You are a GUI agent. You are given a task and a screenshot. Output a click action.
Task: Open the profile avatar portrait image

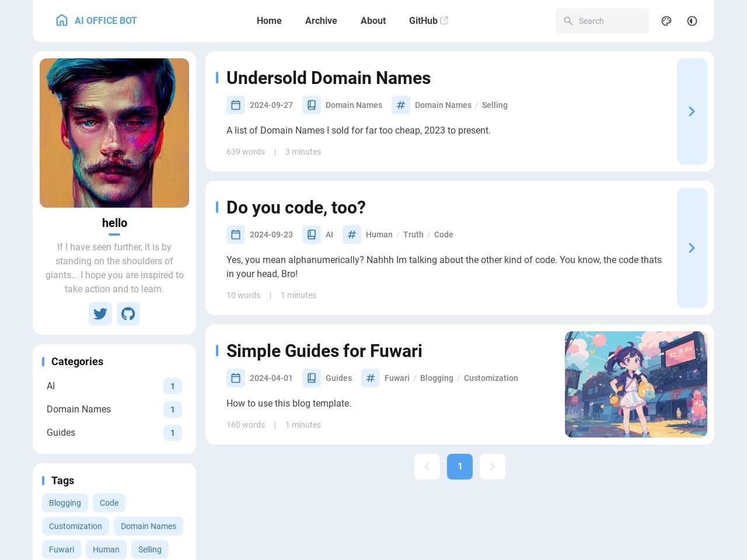click(x=114, y=133)
